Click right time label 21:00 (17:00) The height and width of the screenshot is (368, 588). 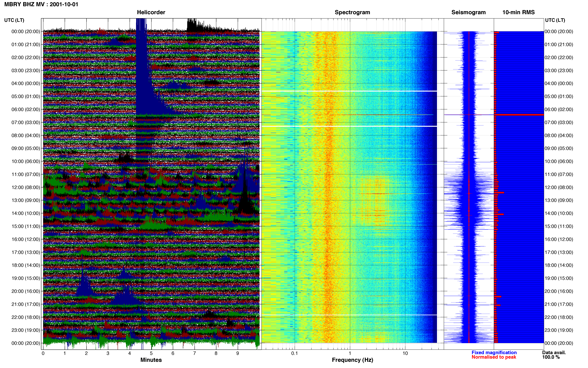[x=559, y=304]
